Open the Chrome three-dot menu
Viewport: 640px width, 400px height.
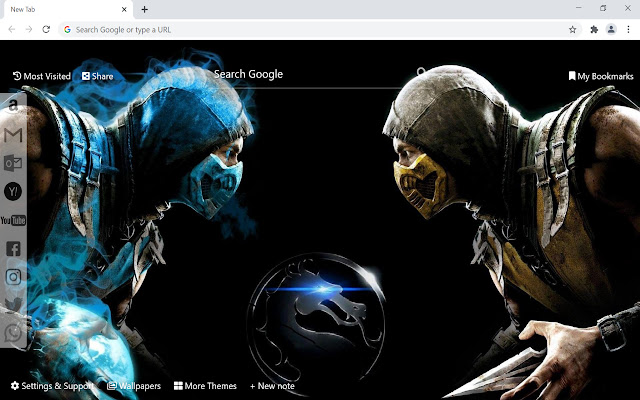point(628,29)
